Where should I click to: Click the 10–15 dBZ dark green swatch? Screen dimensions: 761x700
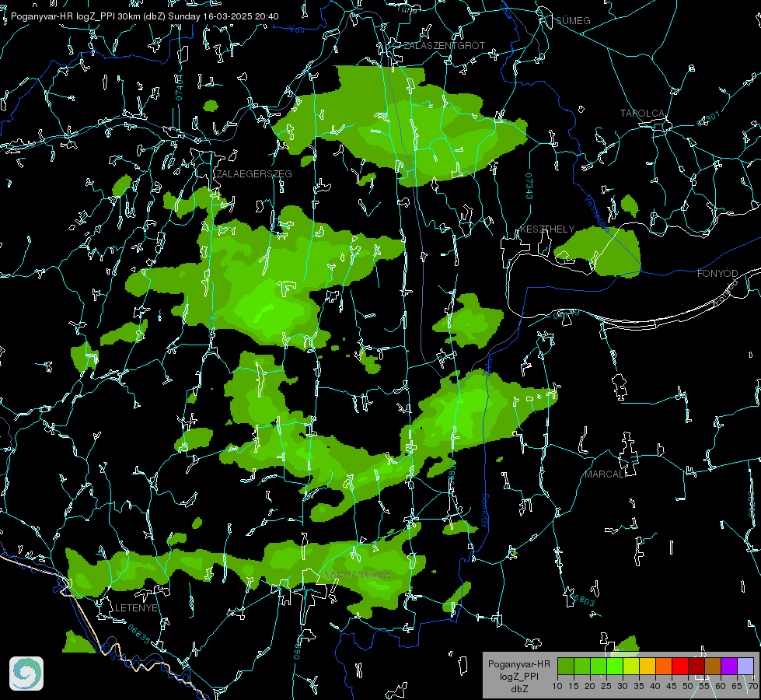[566, 666]
